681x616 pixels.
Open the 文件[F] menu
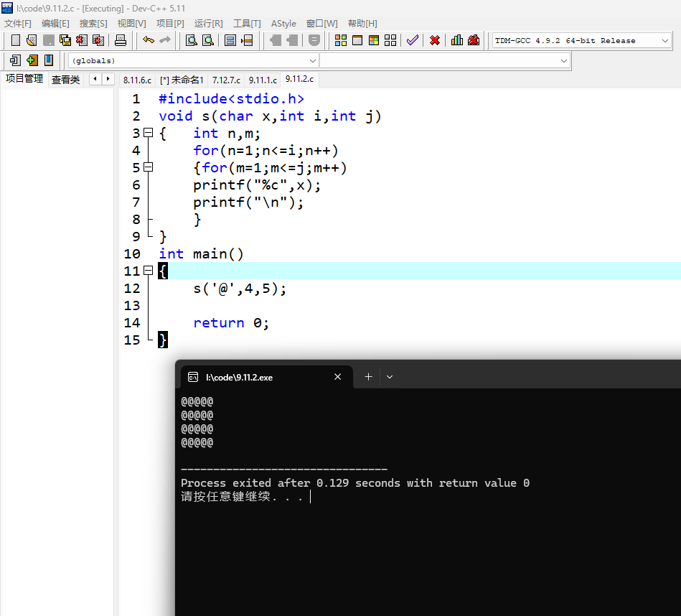point(18,24)
